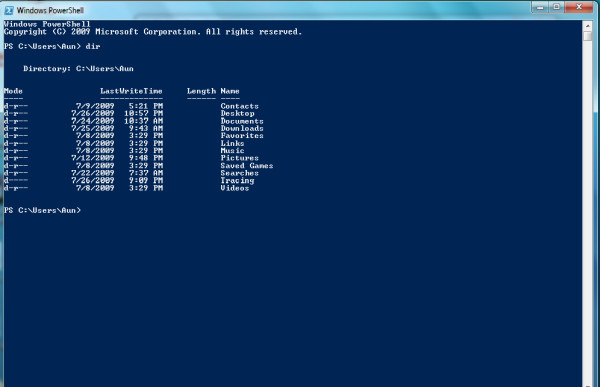Click the time 9:09 PM of Tracing

tap(146, 180)
